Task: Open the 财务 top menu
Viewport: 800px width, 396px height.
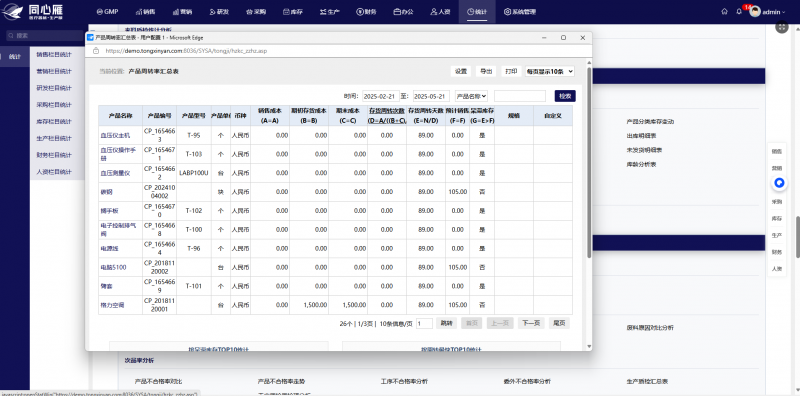Action: [x=367, y=12]
